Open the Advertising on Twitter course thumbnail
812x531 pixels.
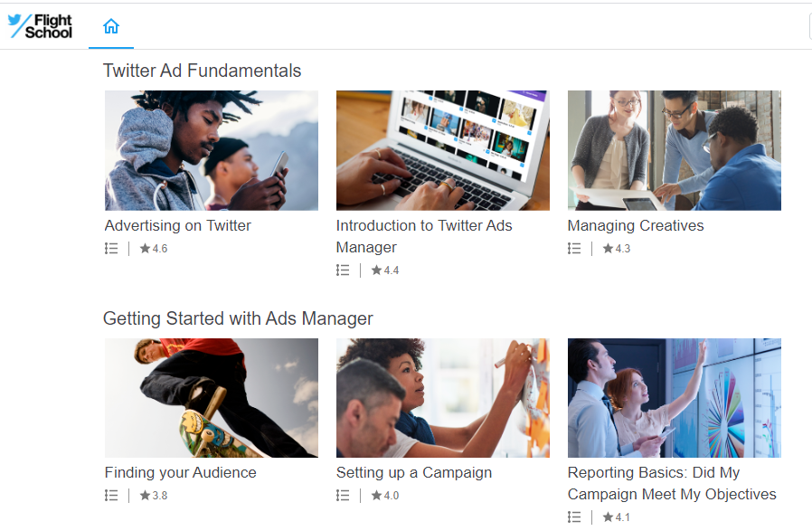coord(212,150)
